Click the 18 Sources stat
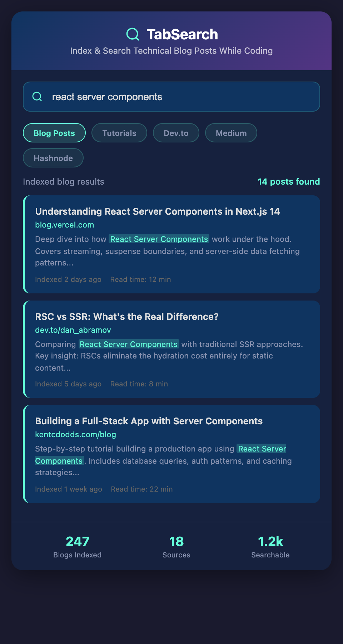Screen dimensions: 343x644 pos(177,546)
